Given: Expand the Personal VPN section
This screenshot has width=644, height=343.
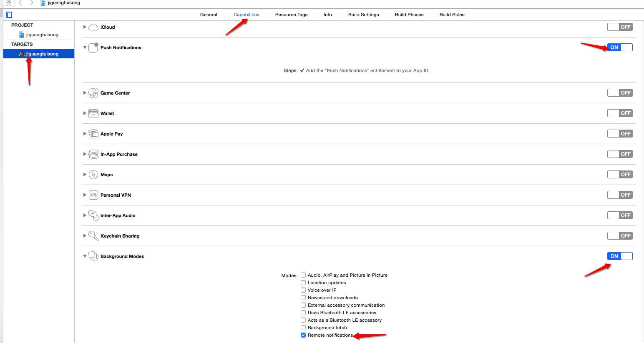Looking at the screenshot, I should (85, 195).
